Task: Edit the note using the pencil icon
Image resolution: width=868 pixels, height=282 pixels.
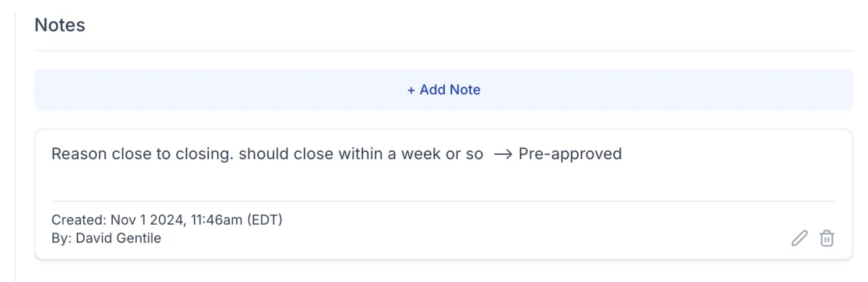Action: tap(799, 238)
